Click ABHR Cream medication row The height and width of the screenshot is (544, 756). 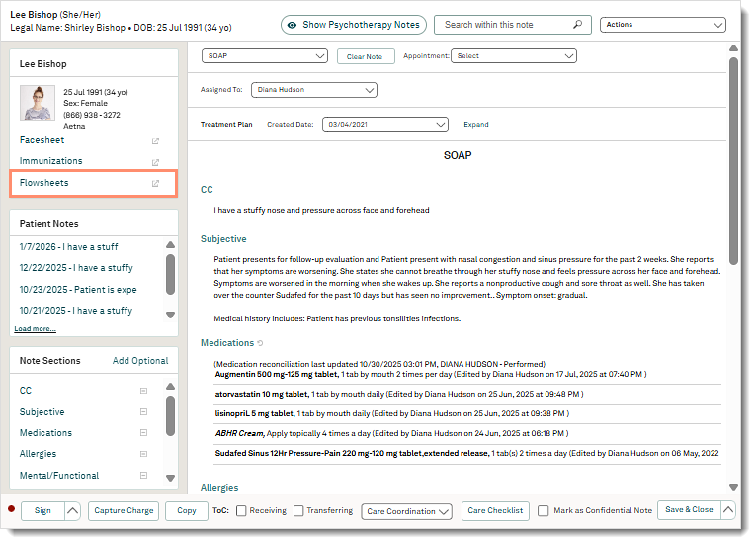coord(467,433)
